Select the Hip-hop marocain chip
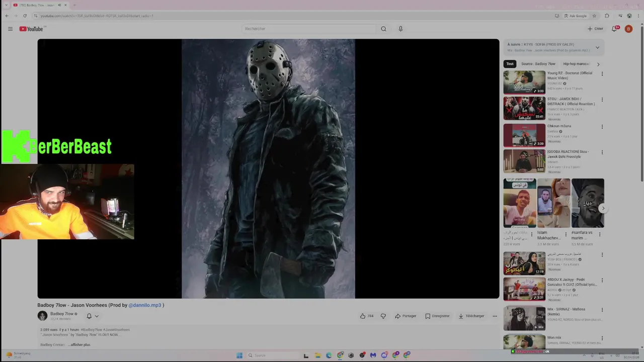The width and height of the screenshot is (644, 362). click(576, 64)
